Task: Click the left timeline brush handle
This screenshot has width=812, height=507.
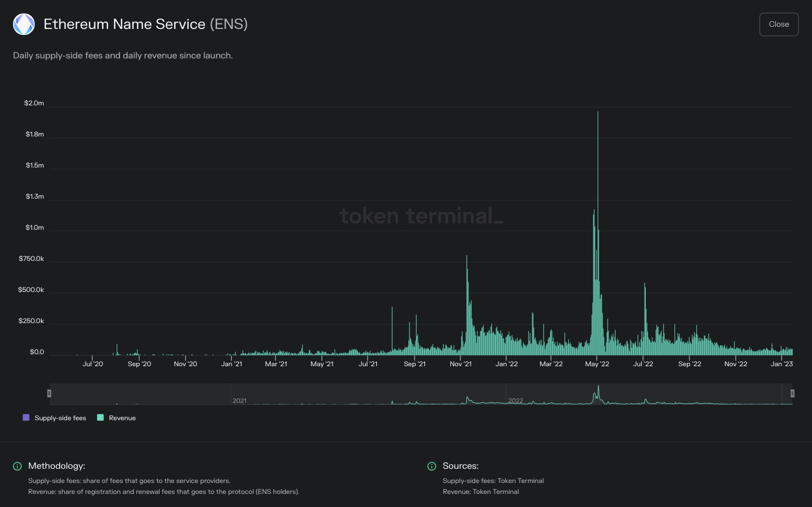Action: click(x=49, y=393)
